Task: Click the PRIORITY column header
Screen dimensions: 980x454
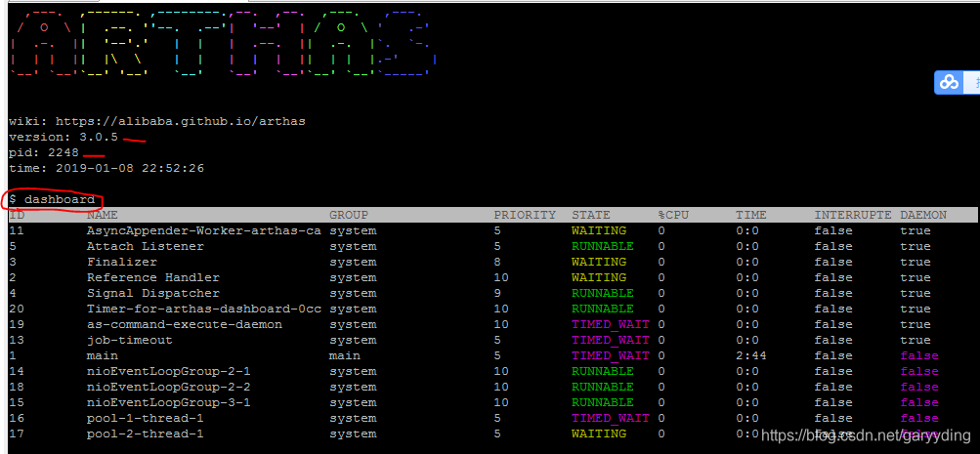Action: (x=525, y=215)
